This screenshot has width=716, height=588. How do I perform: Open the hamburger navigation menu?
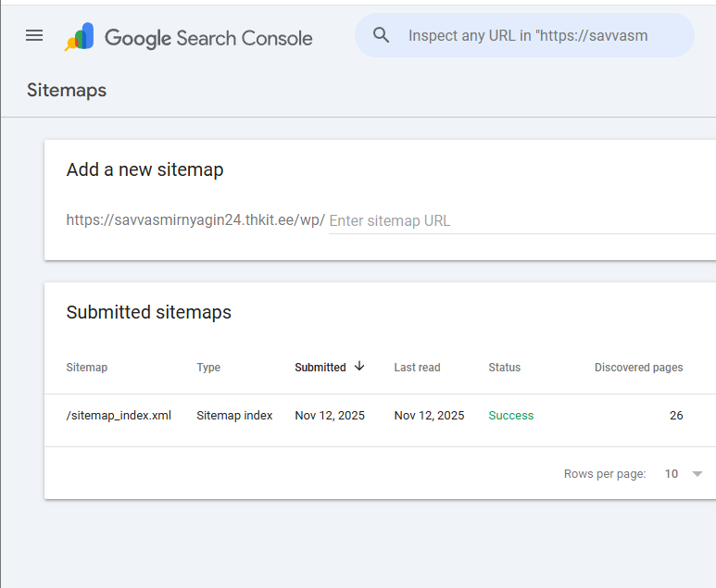[34, 36]
